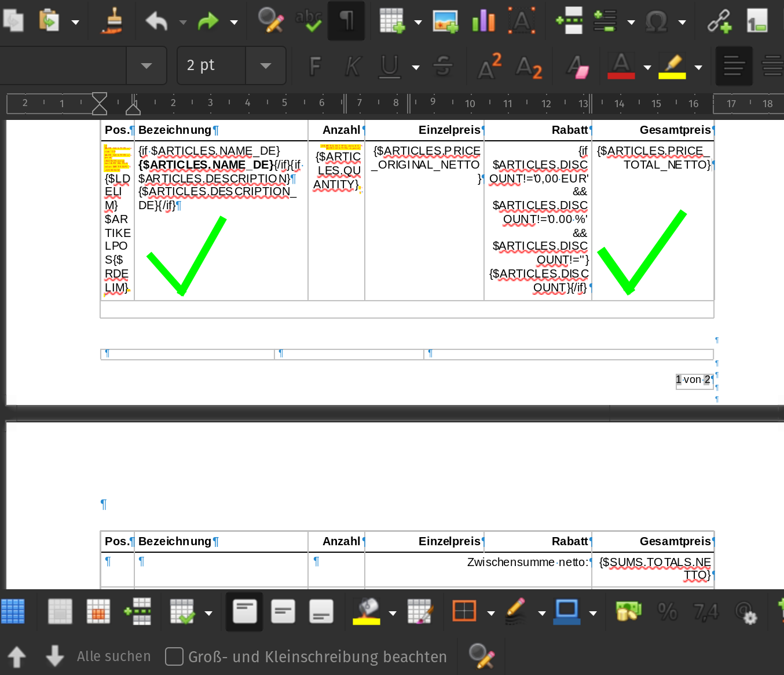Screen dimensions: 784x675
Task: Center cell content vertically in the table toolbar
Action: pos(283,611)
